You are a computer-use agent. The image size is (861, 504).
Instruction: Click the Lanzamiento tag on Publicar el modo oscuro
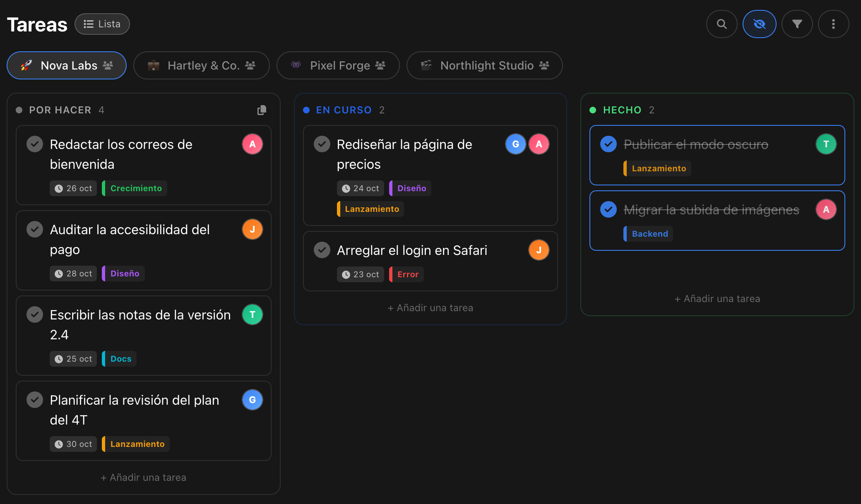[x=657, y=168]
